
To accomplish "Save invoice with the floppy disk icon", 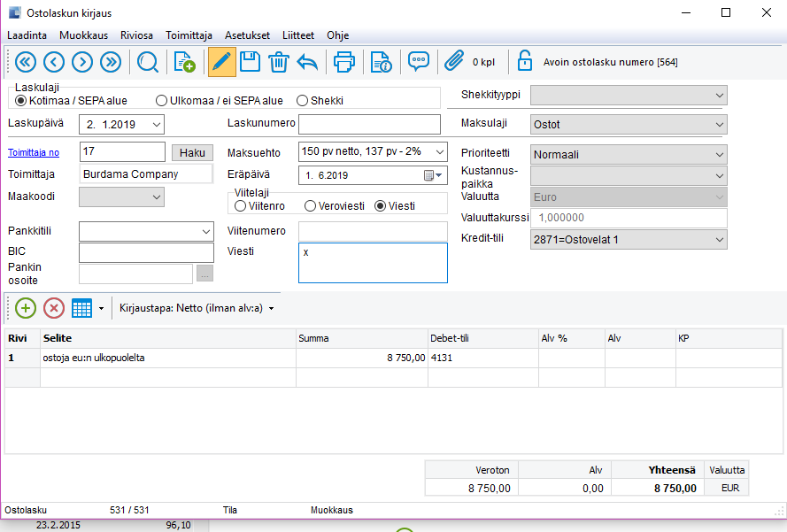I will click(x=250, y=62).
